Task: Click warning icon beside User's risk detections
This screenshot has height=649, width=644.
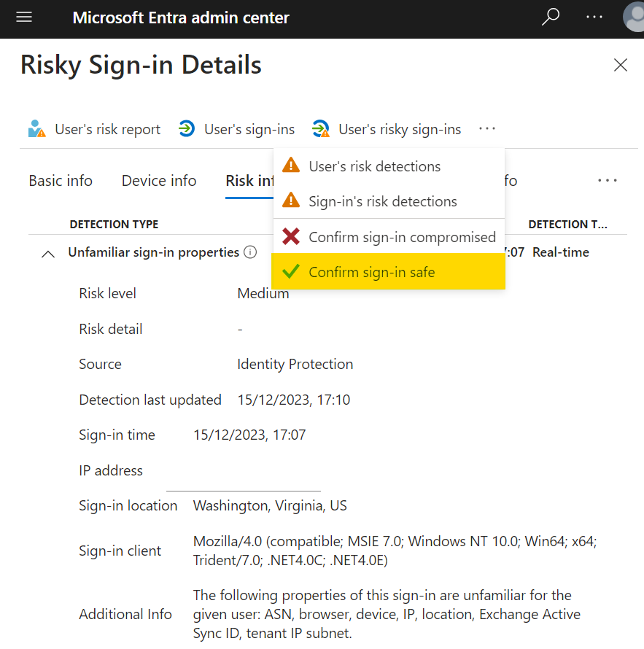Action: 291,165
